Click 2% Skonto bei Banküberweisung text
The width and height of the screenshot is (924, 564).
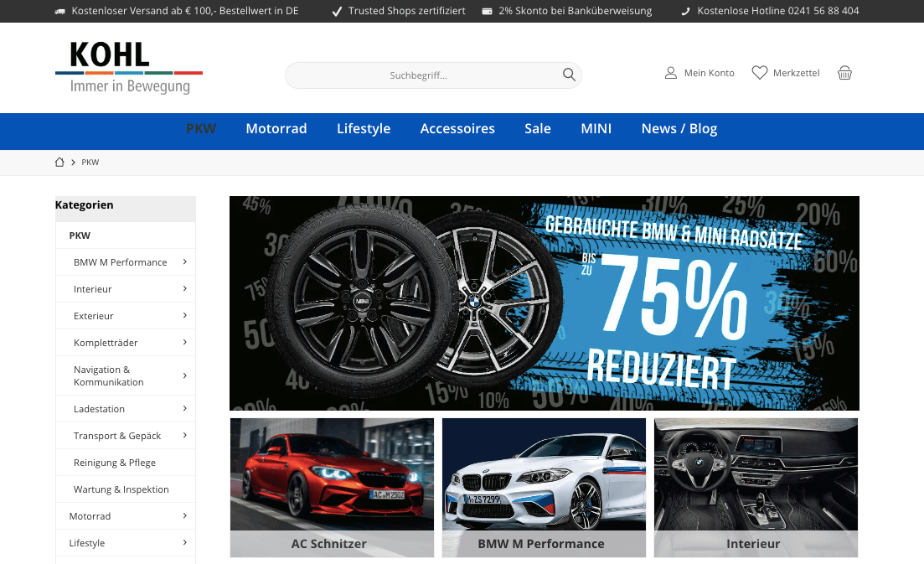(576, 11)
